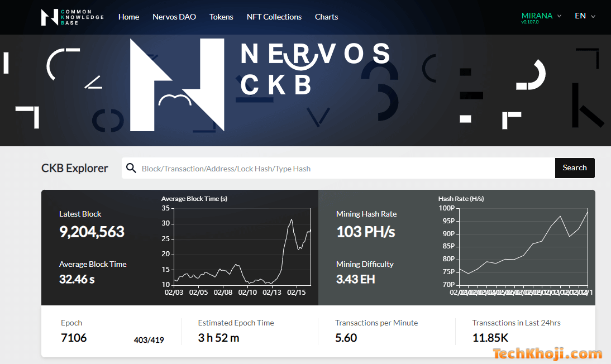Viewport: 611px width, 364px height.
Task: Go to the Tokens page
Action: click(x=221, y=17)
